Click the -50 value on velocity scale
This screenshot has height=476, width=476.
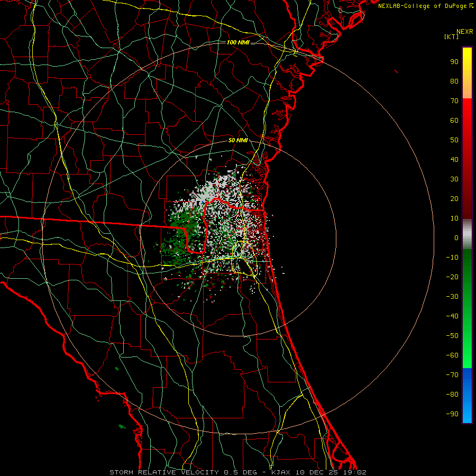(x=452, y=336)
